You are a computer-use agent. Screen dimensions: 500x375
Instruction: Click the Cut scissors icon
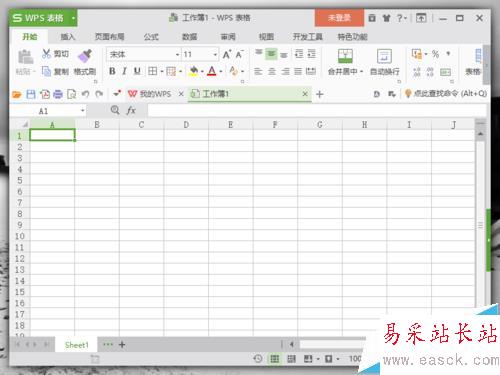46,54
